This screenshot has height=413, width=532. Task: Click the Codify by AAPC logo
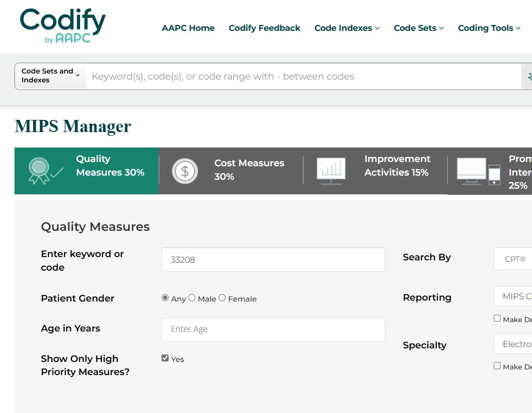63,26
